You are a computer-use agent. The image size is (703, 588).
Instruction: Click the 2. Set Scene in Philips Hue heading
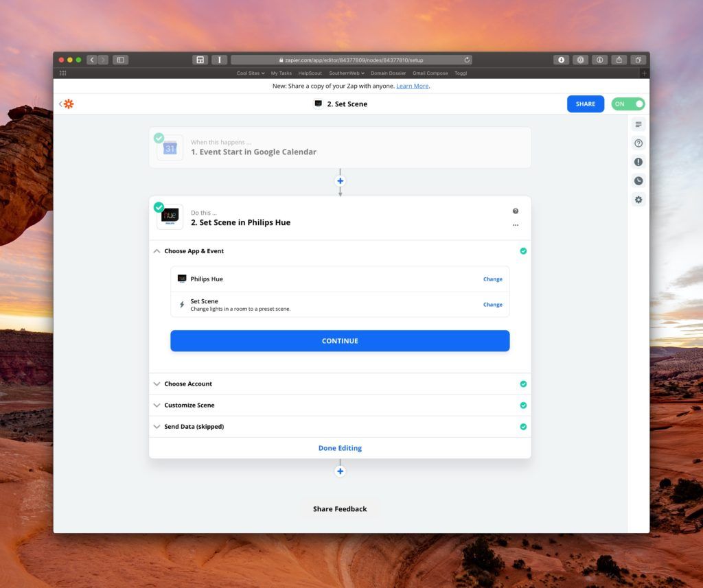241,222
